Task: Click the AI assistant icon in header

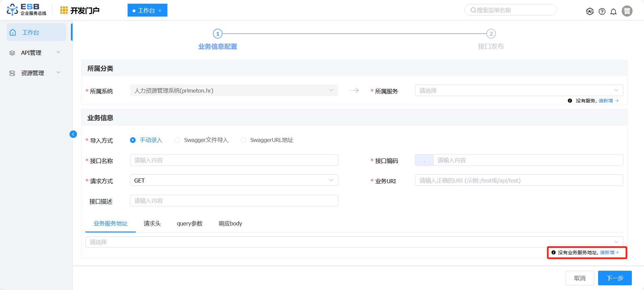Action: point(590,11)
